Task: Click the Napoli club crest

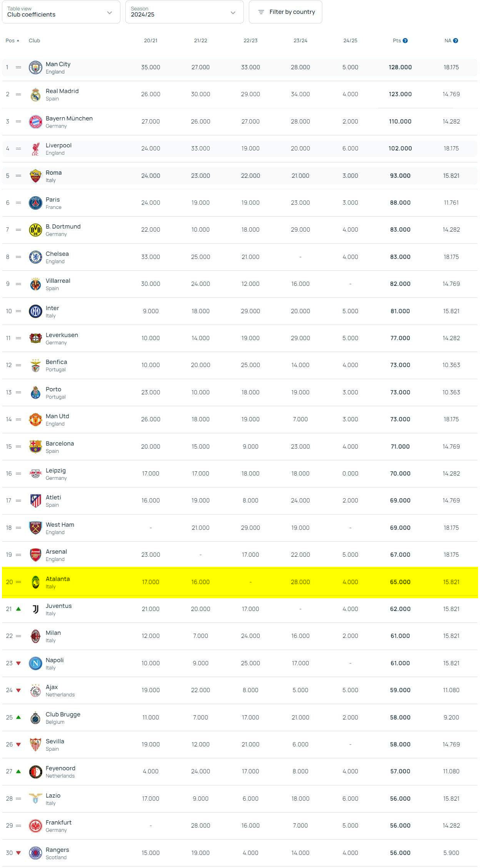Action: [35, 663]
